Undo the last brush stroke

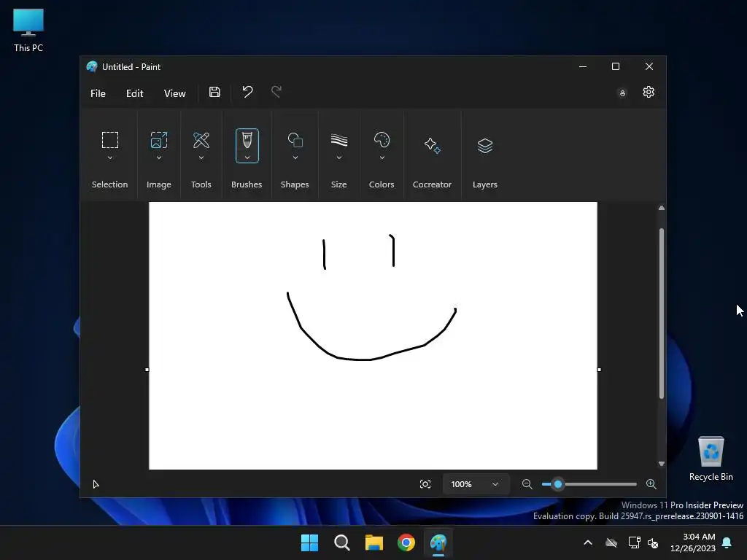tap(247, 92)
